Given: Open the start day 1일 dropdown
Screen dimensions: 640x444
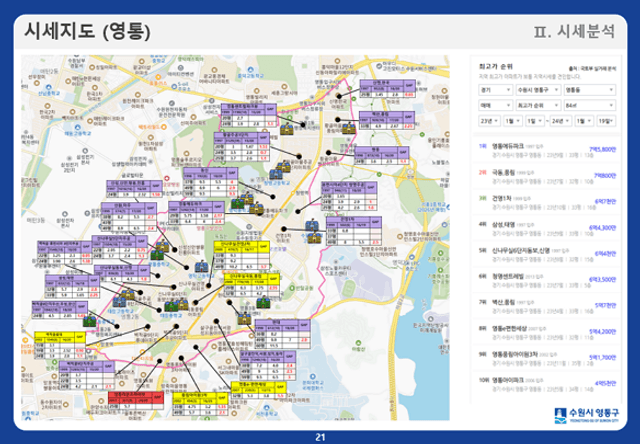Looking at the screenshot, I should tap(535, 121).
